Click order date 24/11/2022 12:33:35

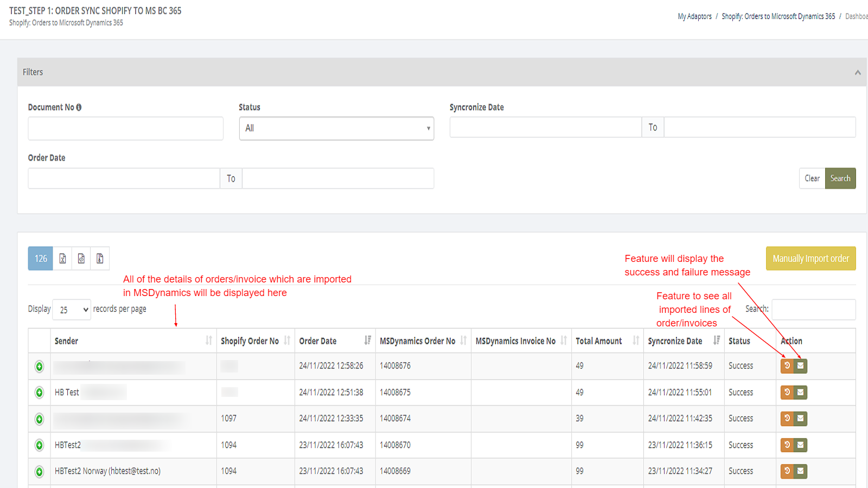coord(331,419)
